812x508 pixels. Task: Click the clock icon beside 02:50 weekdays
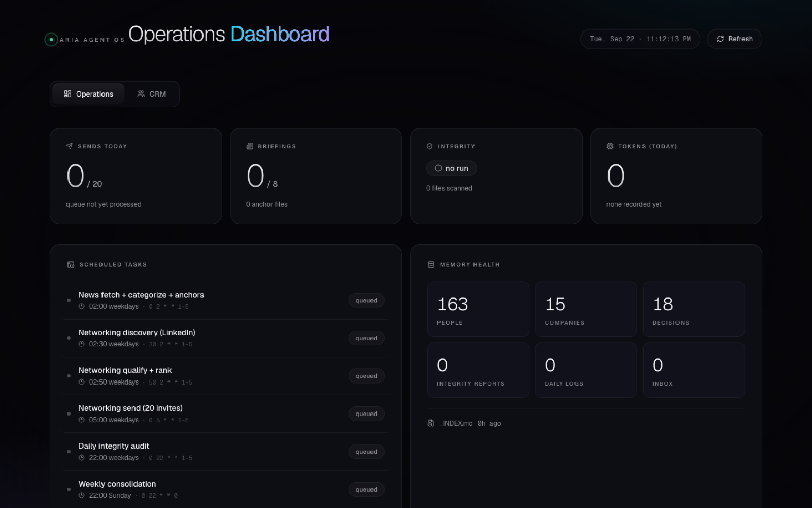coord(82,382)
